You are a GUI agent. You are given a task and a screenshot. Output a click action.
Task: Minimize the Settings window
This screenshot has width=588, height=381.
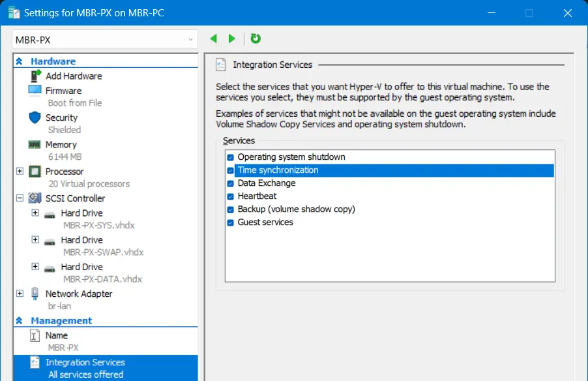click(492, 13)
